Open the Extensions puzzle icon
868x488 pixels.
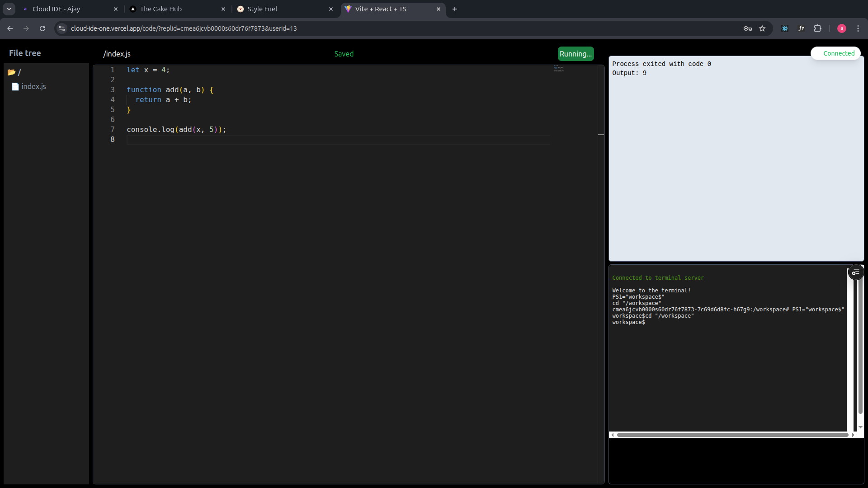(817, 28)
